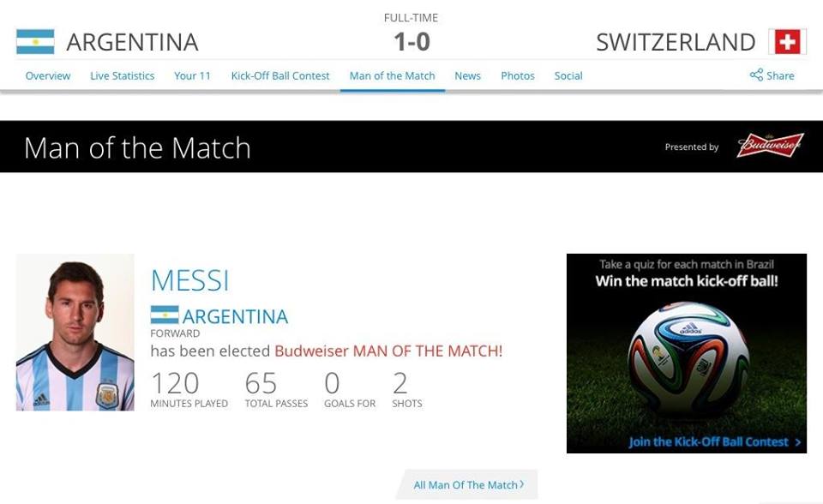Click the small Argentina flag beside player team
Viewport: 823px width, 504px height.
(x=165, y=315)
